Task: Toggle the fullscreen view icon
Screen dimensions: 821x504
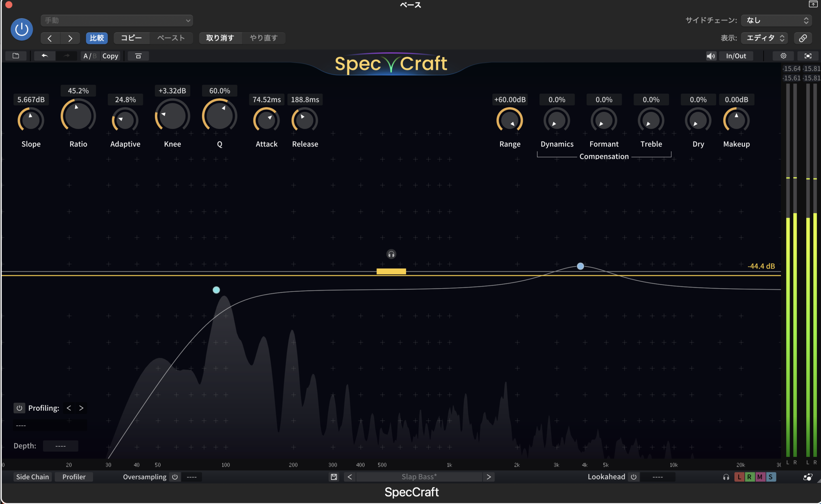Action: (x=808, y=56)
